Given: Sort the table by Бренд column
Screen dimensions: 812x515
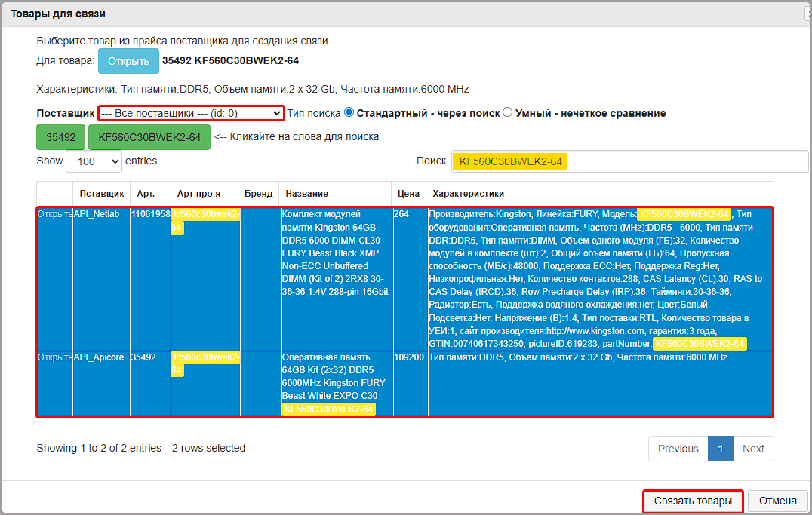Looking at the screenshot, I should pyautogui.click(x=258, y=194).
